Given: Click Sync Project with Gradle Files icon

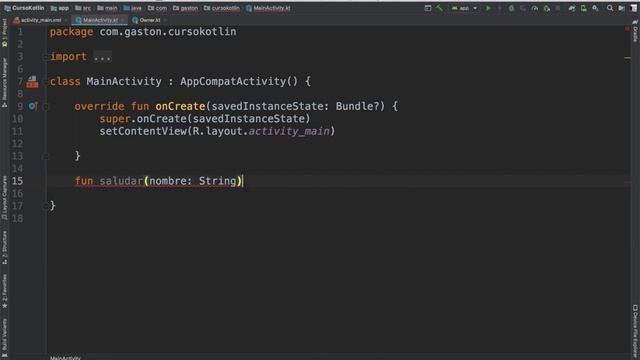Looking at the screenshot, I should [x=572, y=8].
